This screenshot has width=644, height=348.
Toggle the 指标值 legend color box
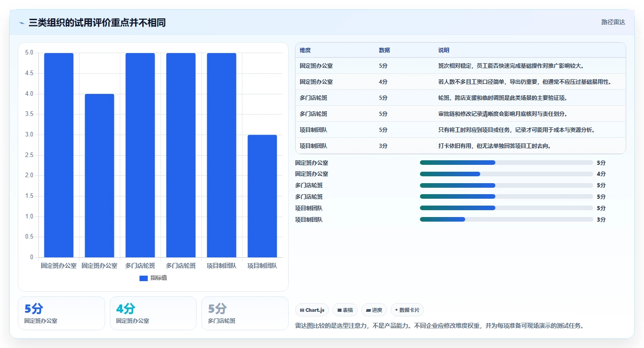[143, 278]
